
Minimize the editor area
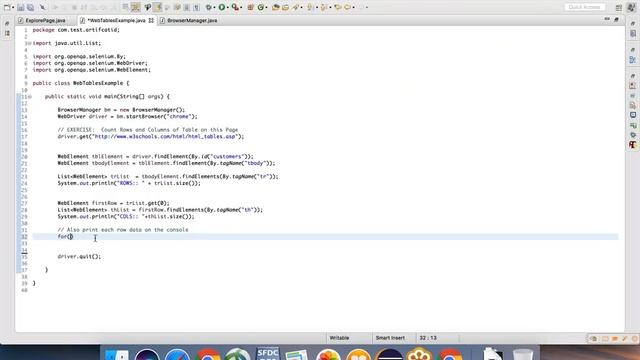click(x=607, y=19)
